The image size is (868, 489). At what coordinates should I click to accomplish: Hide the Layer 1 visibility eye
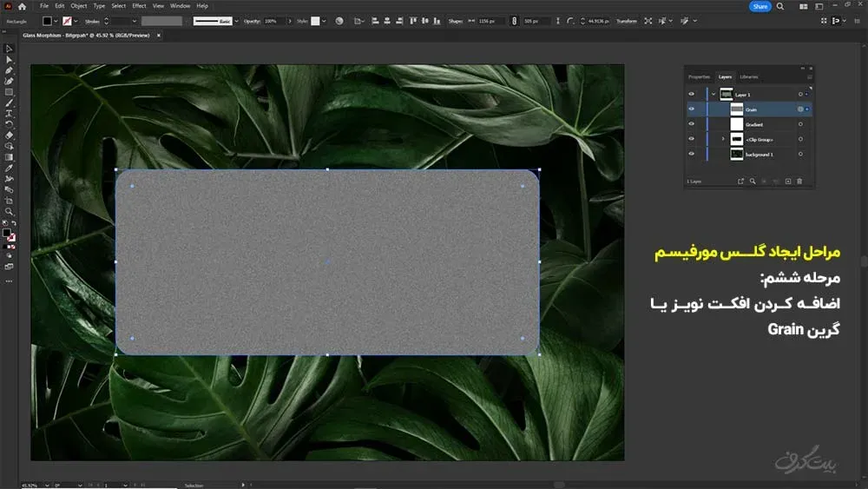tap(692, 94)
